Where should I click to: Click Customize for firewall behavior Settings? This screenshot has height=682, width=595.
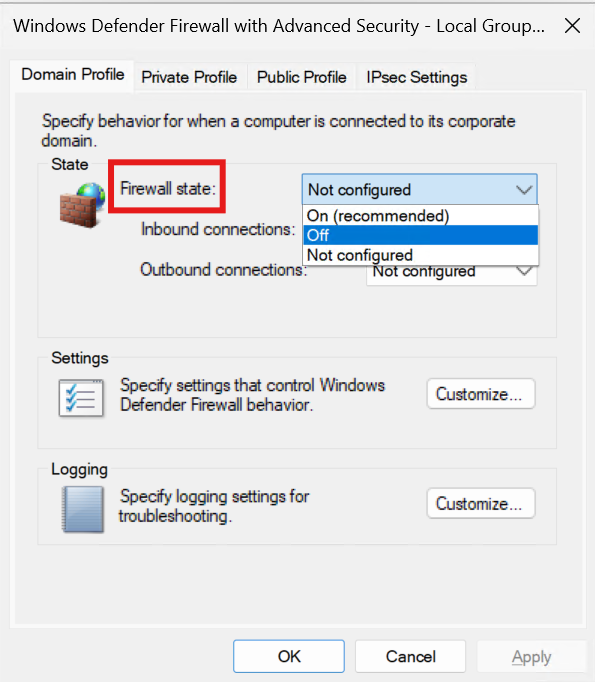click(481, 394)
